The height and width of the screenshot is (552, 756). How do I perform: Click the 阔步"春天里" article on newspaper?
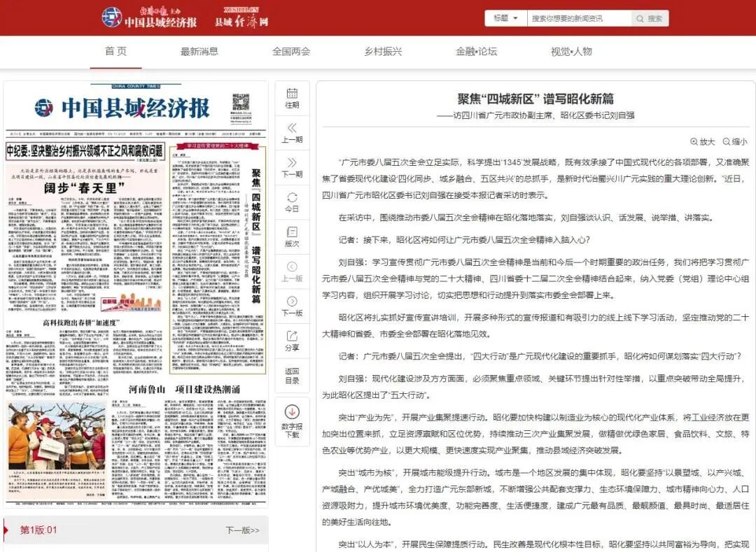click(85, 188)
